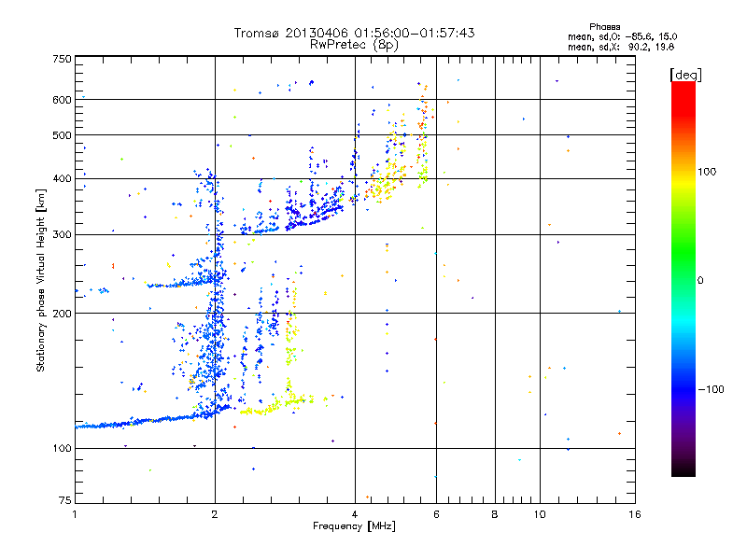Screen dimensions: 747x560
Task: Click the colorbar tick label '0'
Action: pos(700,281)
